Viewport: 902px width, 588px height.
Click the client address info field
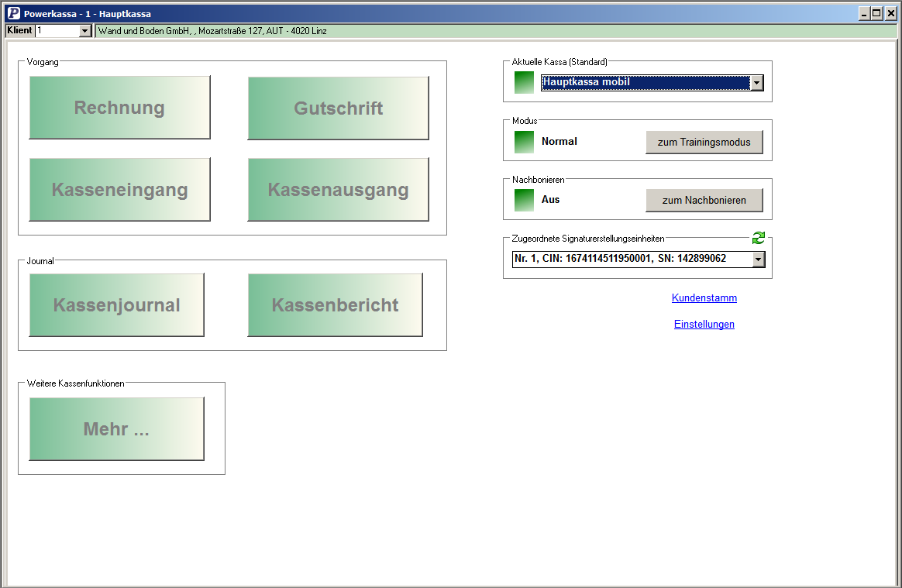[496, 31]
